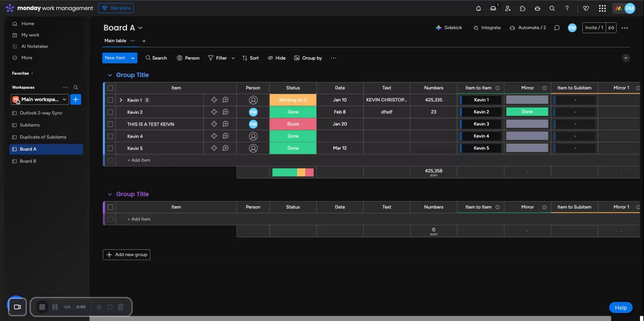644x321 pixels.
Task: Open the Sort tool
Action: click(250, 58)
